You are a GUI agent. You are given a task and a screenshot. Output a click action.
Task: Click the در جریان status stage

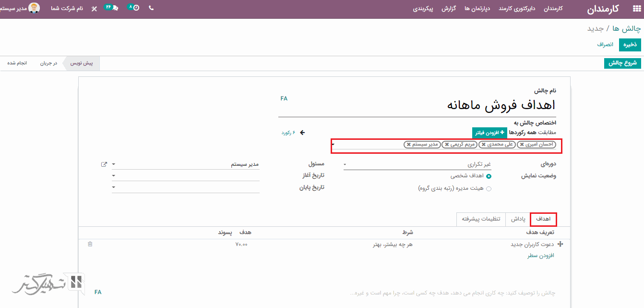pos(48,63)
